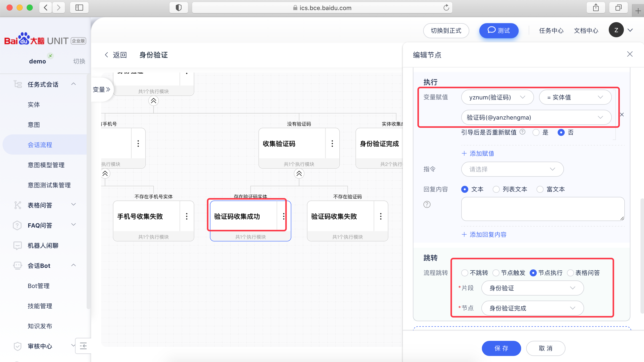Collapse the children under 收集验证码 node
Screen dimensions: 644x362
[x=299, y=173]
